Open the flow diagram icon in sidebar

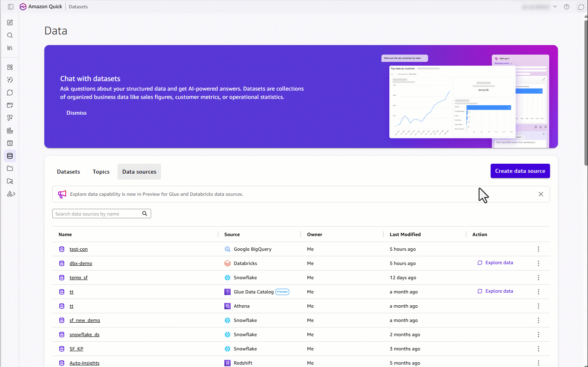(x=10, y=118)
